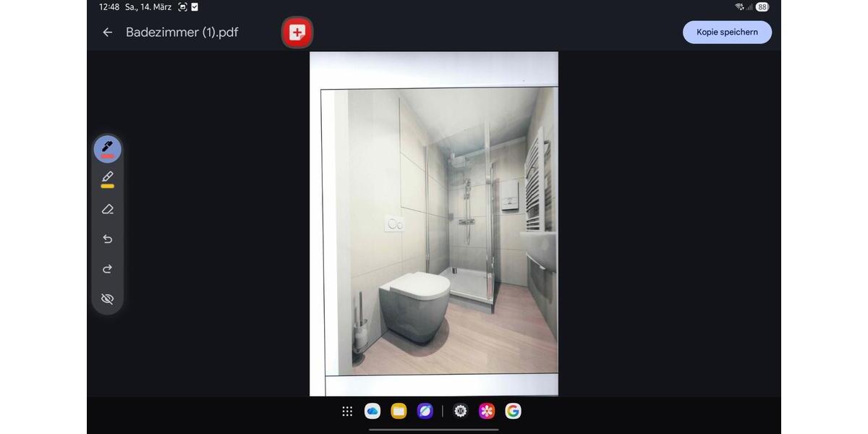
Task: Select the pen drawing tool
Action: coord(108,148)
